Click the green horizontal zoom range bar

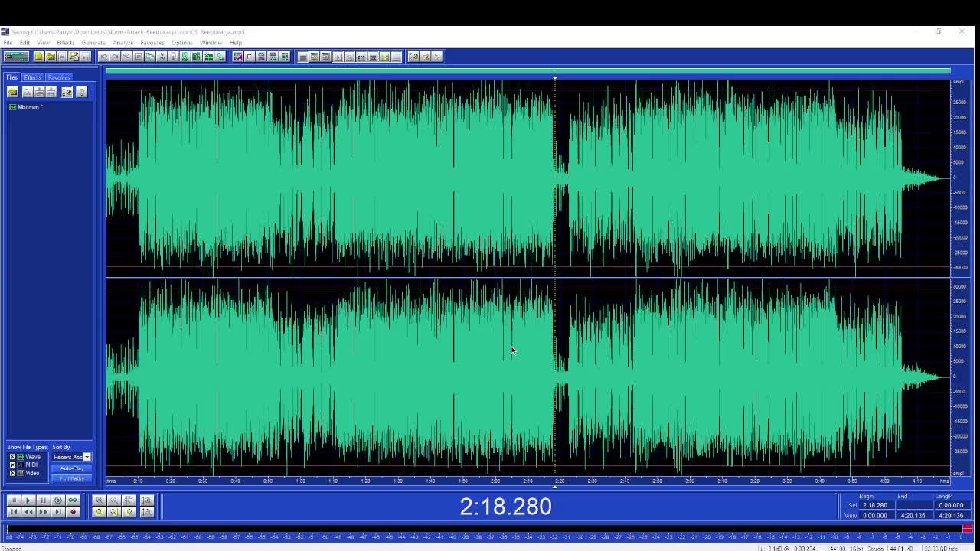coord(528,71)
